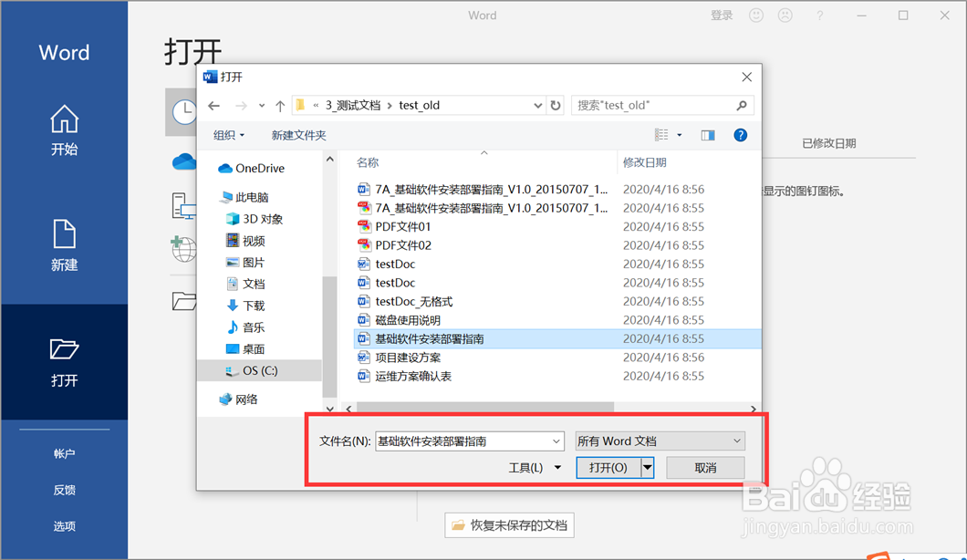Click 新建文件夹 button

[x=298, y=135]
